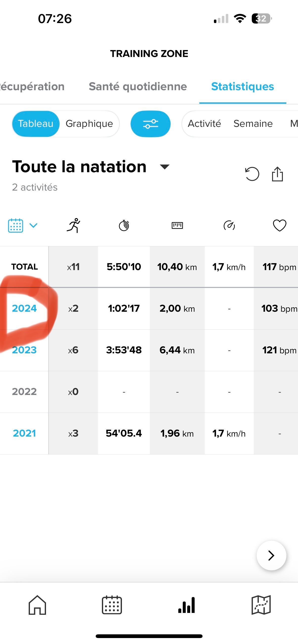Tap the running figure activities column icon

pyautogui.click(x=73, y=225)
